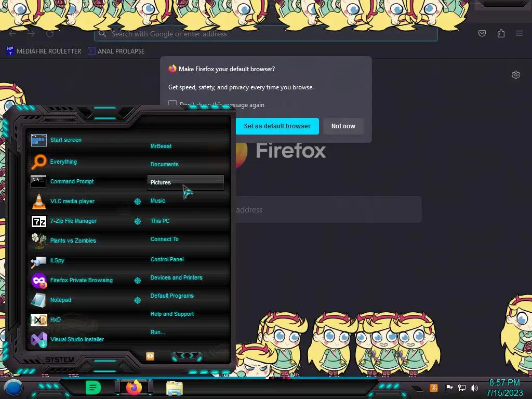Open Command Prompt icon
Screen dimensions: 532x399
tap(38, 181)
